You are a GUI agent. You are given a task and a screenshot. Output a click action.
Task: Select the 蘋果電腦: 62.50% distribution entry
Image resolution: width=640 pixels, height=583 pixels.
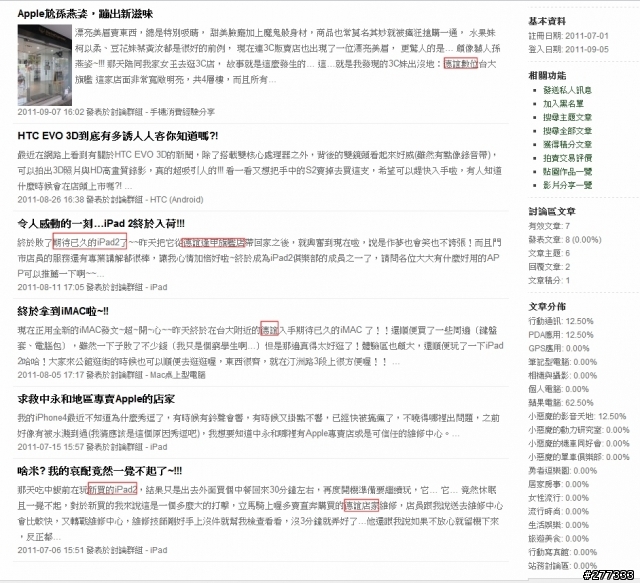[x=561, y=403]
